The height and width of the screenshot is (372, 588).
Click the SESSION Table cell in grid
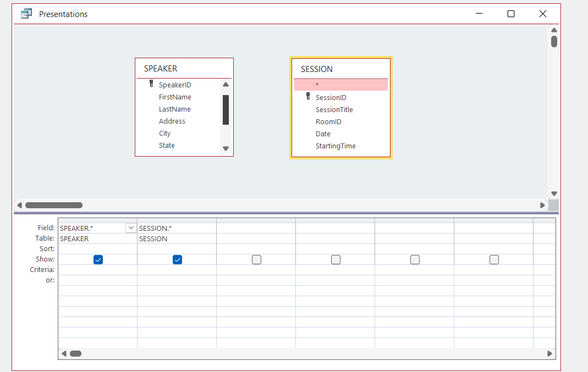tap(177, 238)
